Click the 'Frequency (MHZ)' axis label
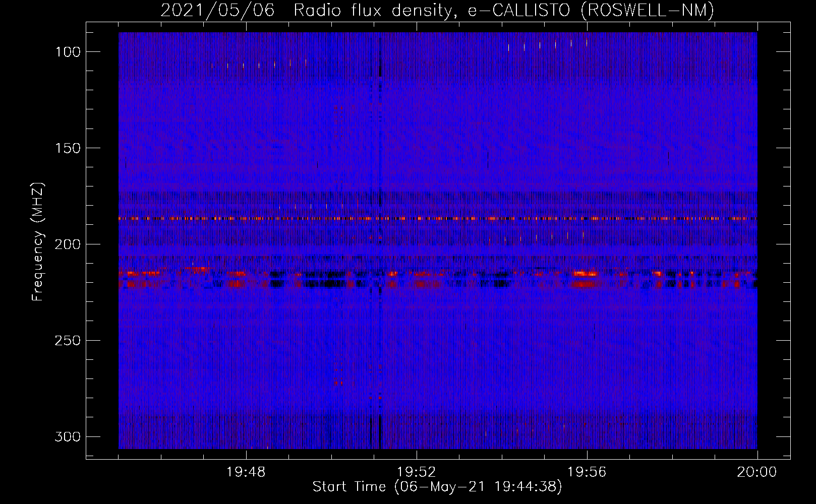 click(x=38, y=242)
